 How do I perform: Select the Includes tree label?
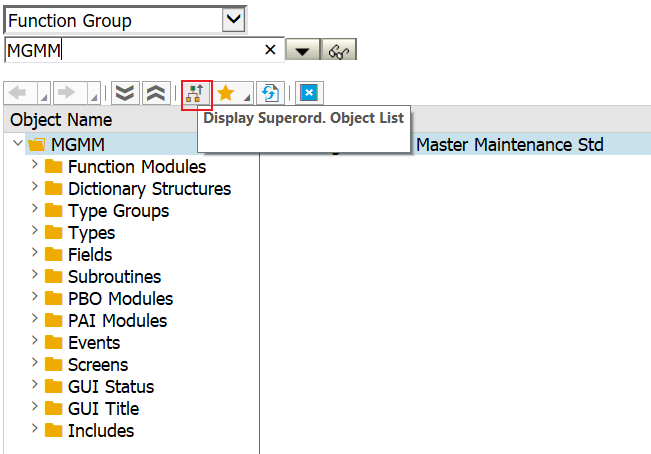(101, 431)
